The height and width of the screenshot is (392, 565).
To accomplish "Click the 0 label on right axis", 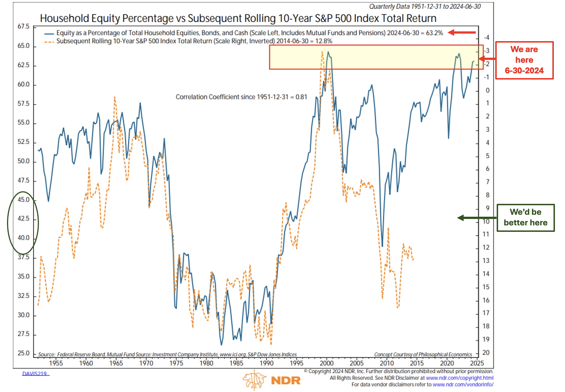I will 488,90.
